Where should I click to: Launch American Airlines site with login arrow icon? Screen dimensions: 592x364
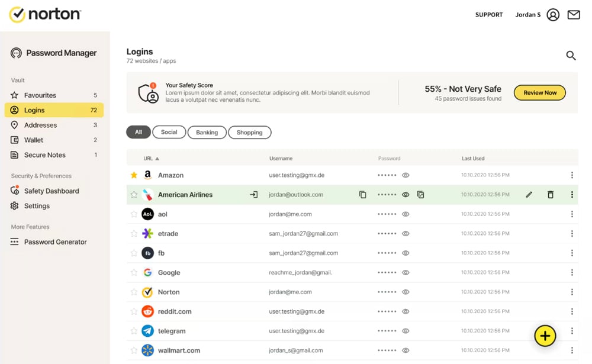254,195
